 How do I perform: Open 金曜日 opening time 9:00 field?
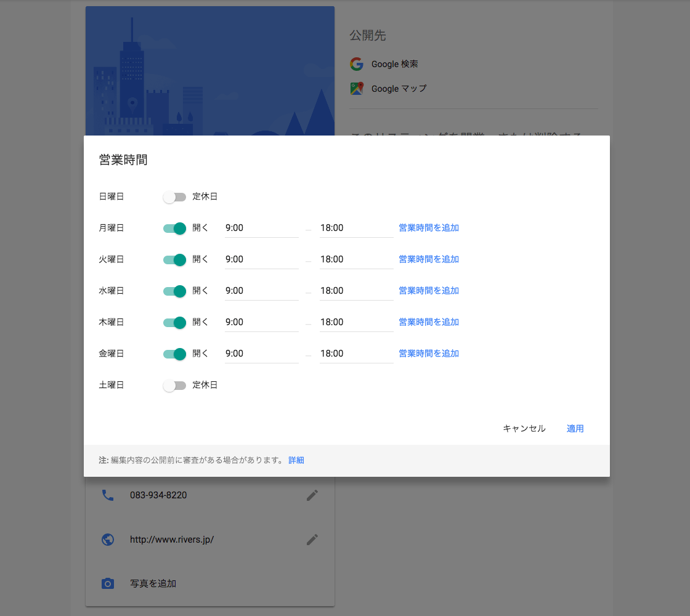(261, 354)
